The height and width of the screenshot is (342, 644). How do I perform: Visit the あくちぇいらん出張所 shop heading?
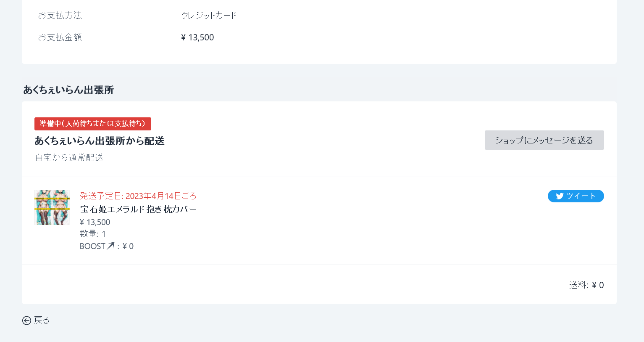tap(68, 90)
